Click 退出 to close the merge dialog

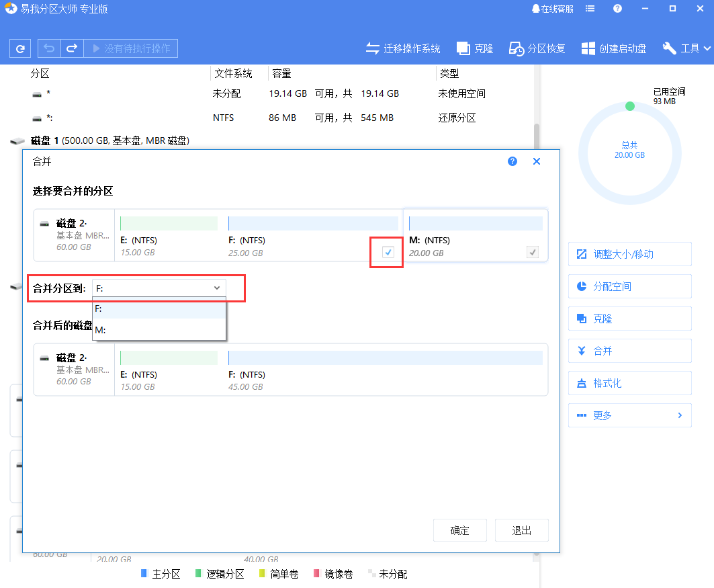522,530
